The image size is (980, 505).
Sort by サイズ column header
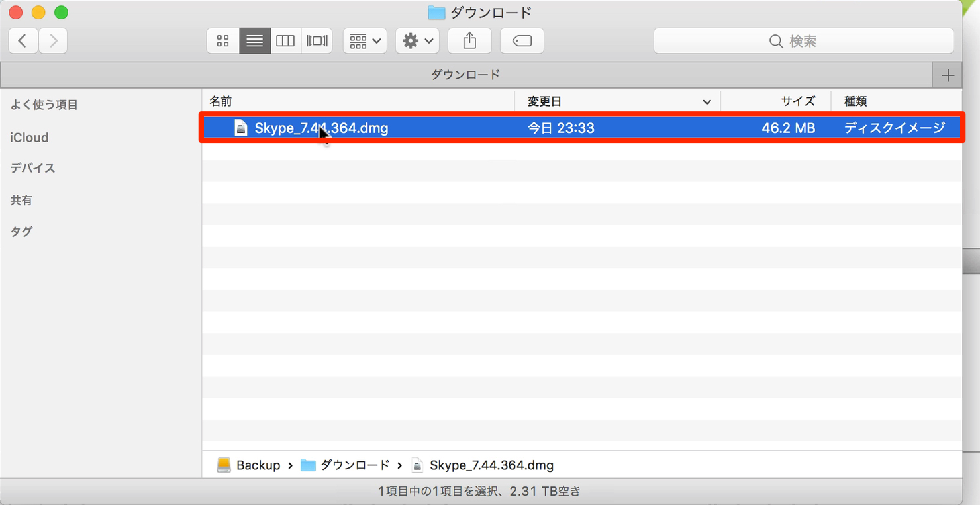[x=775, y=101]
